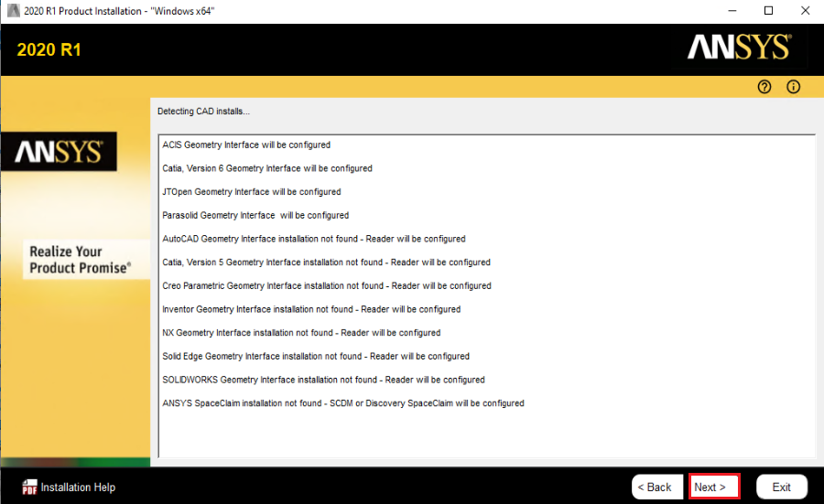The image size is (824, 504).
Task: Click the PDF Installation Help icon
Action: tap(29, 488)
